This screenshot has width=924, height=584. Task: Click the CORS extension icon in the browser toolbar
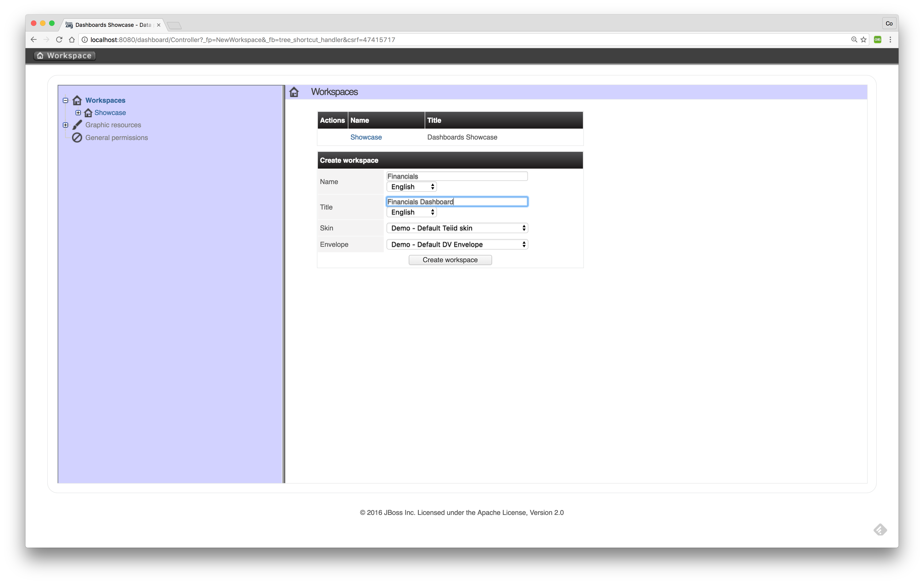click(877, 40)
